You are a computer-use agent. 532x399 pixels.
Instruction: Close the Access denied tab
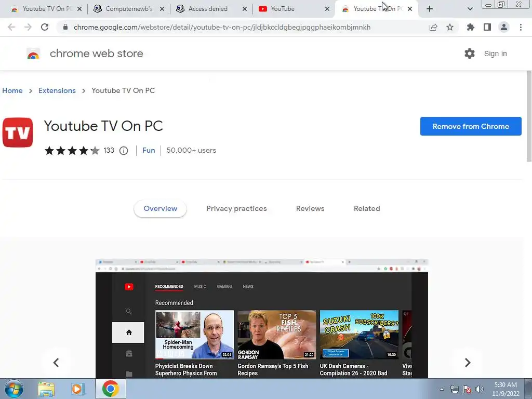[245, 9]
